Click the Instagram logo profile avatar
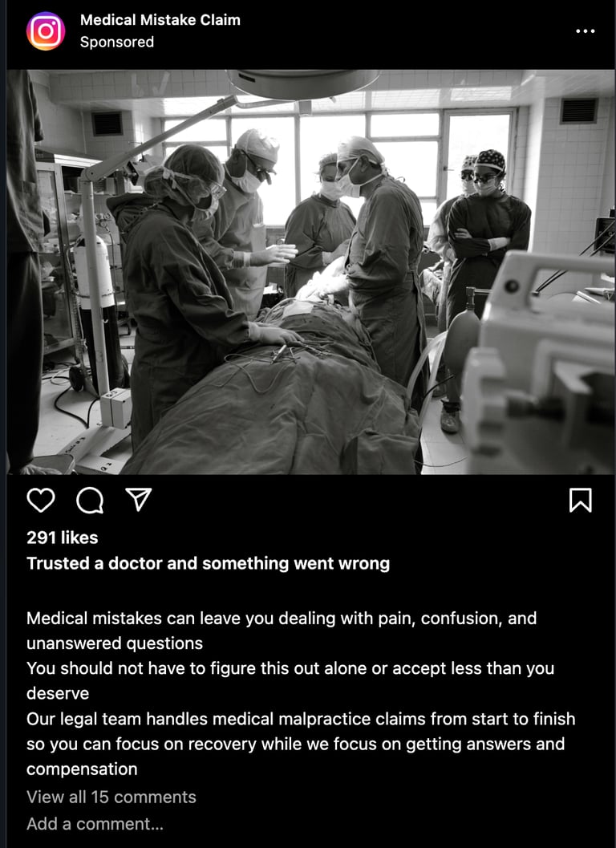This screenshot has width=616, height=848. point(46,30)
